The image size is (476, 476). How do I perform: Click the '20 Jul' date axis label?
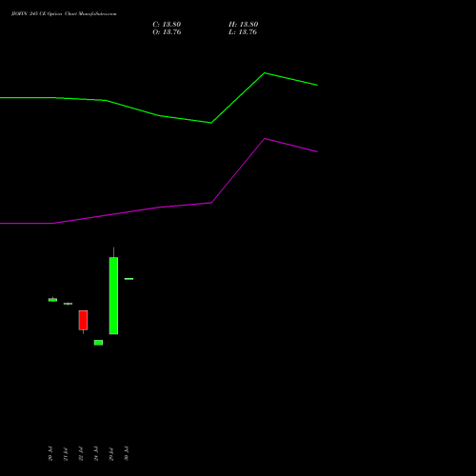point(50,453)
